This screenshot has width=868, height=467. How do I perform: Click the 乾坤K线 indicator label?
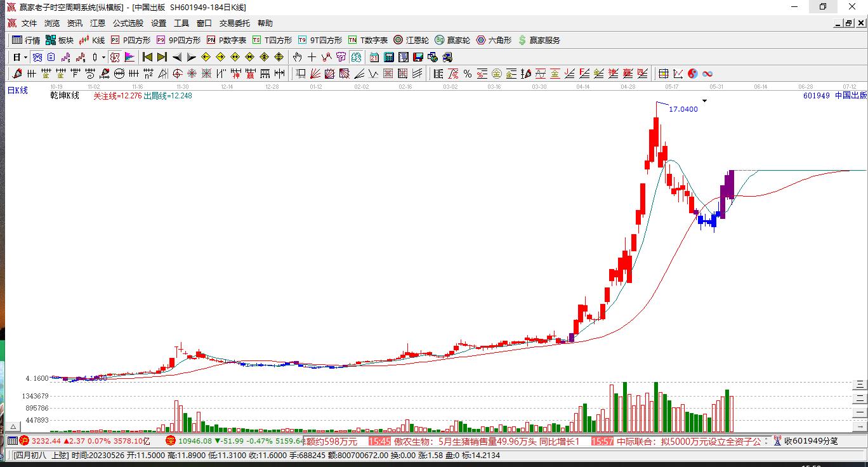tap(65, 96)
